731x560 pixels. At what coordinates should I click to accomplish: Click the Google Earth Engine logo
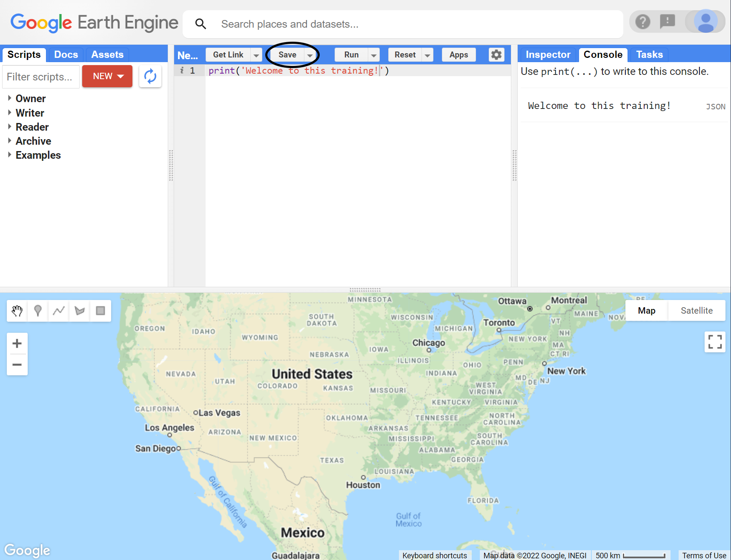pos(94,23)
